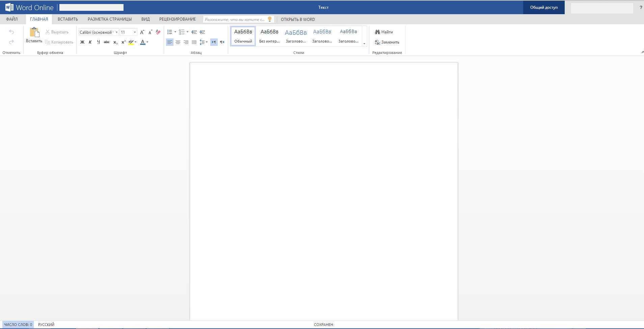Align paragraph to the right
Screen dimensions: 644x329
[x=186, y=42]
